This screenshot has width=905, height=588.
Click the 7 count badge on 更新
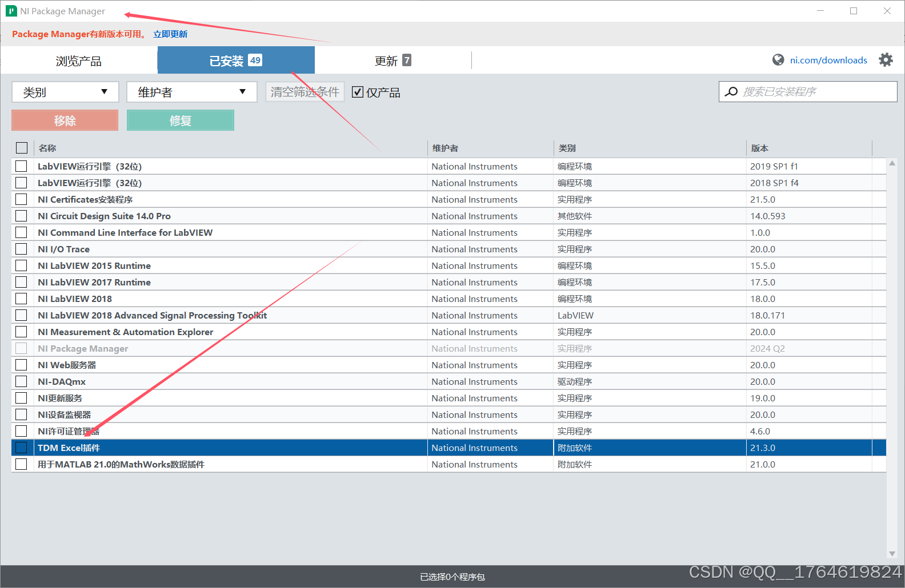tap(407, 60)
